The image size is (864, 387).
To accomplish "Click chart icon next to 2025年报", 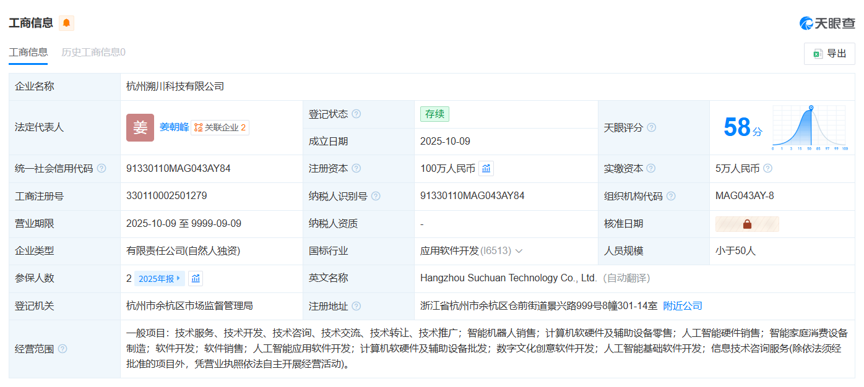I will click(x=196, y=278).
